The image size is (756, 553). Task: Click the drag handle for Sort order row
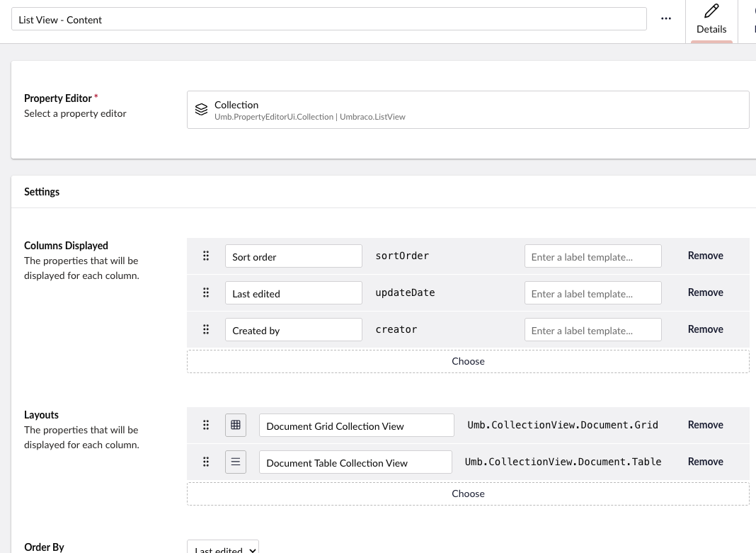point(206,256)
